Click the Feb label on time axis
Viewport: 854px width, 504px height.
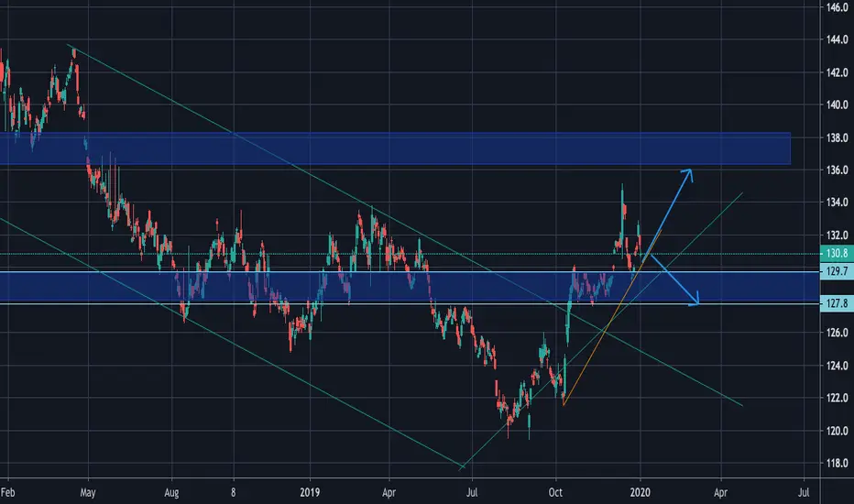[7, 493]
